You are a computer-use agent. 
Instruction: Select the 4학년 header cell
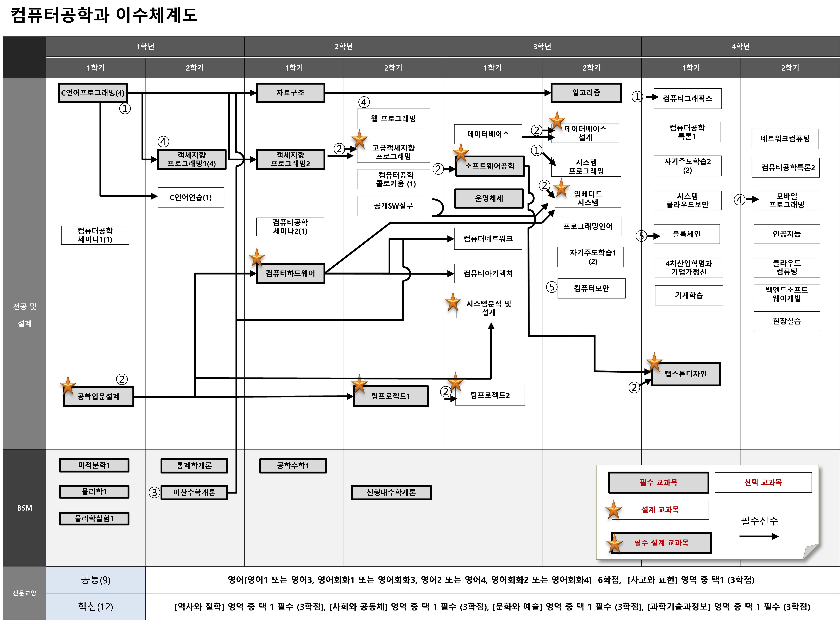(740, 47)
